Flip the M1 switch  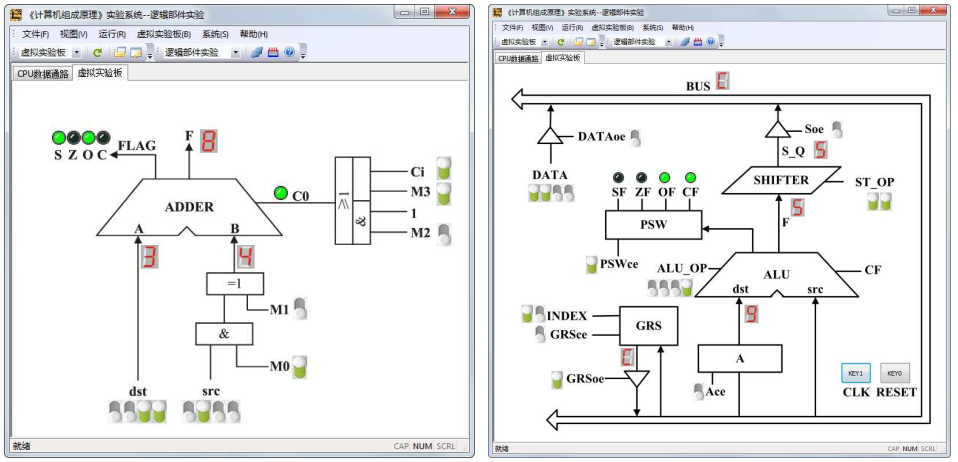[x=299, y=308]
